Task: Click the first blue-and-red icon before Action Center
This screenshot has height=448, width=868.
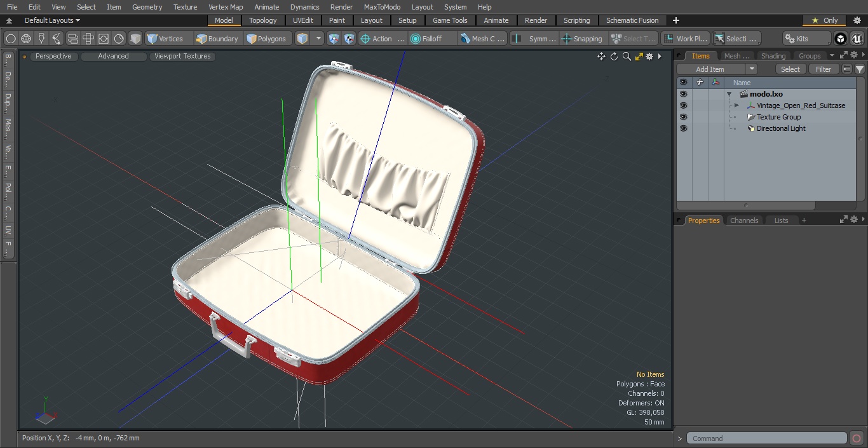Action: click(334, 39)
